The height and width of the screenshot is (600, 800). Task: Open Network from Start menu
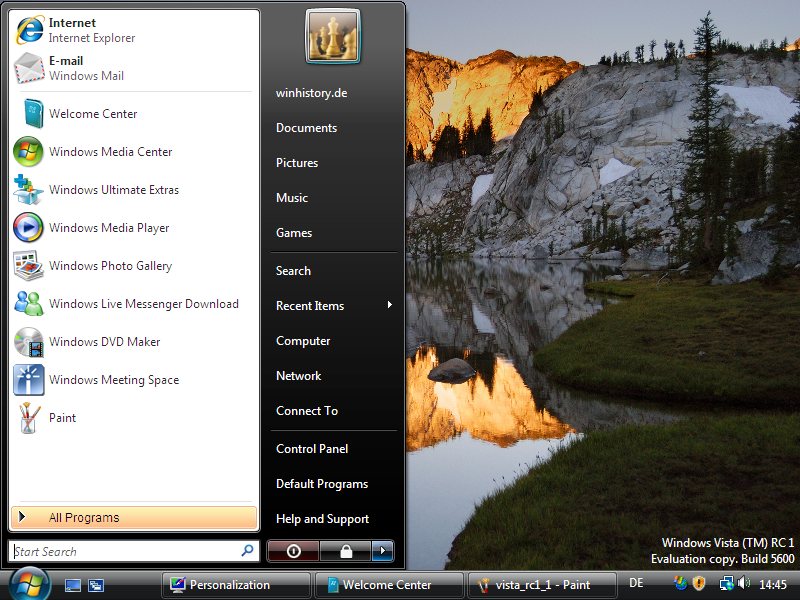pyautogui.click(x=298, y=376)
